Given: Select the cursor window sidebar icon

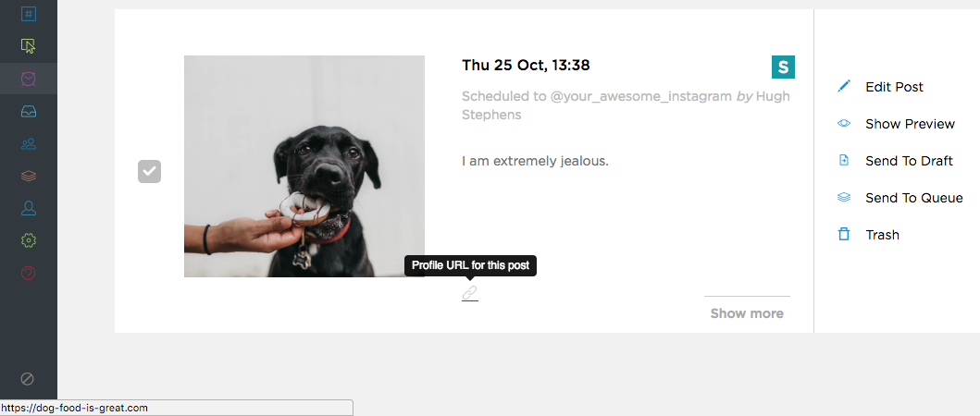Looking at the screenshot, I should [x=28, y=45].
